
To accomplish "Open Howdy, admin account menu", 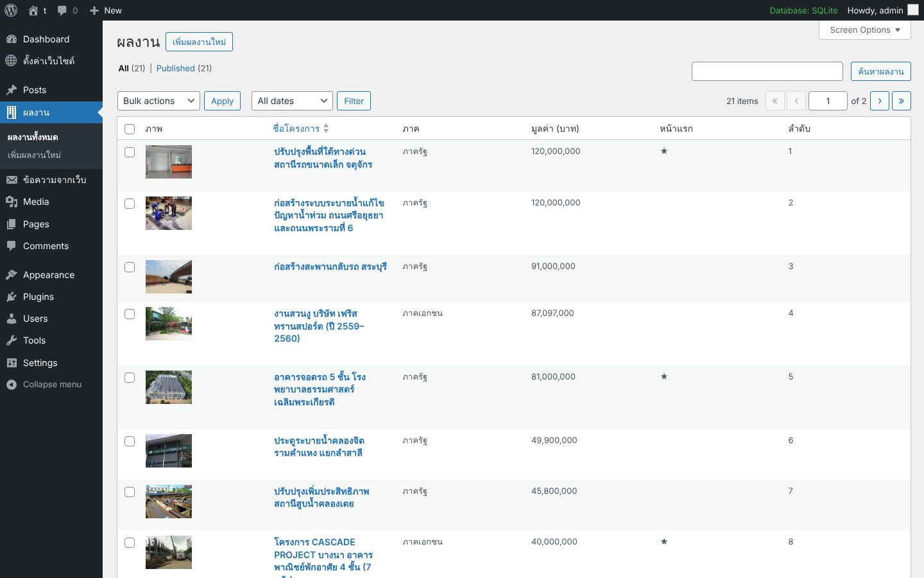I will [x=883, y=10].
